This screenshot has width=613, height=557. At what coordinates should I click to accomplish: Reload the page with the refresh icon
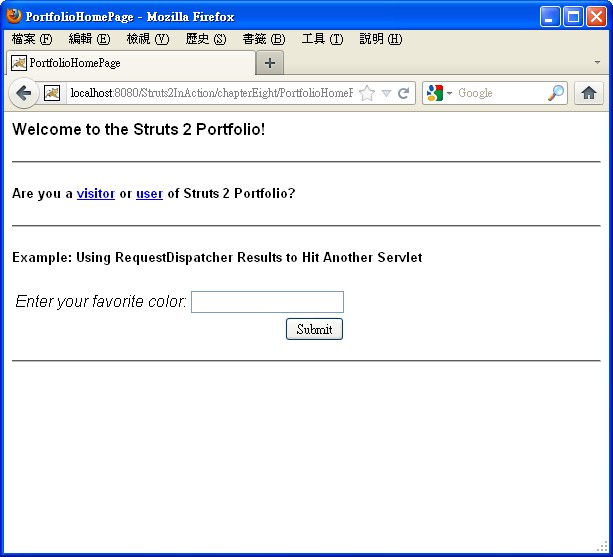coord(403,93)
